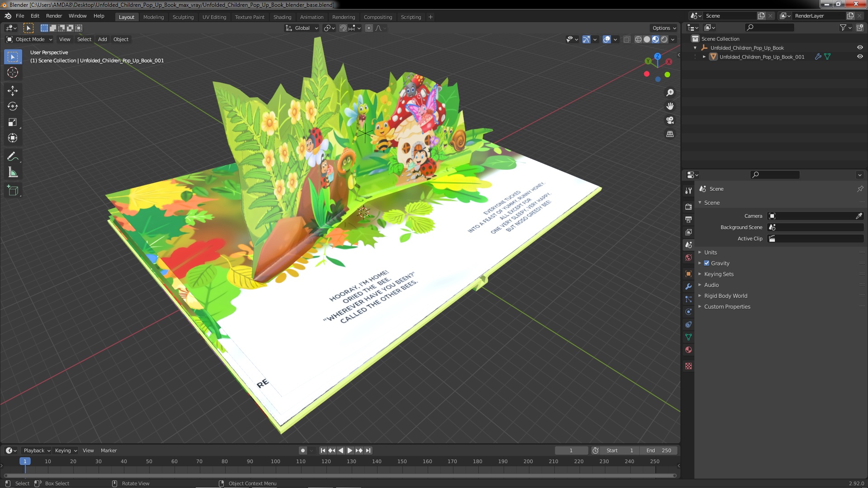Expand the Audio panel

coord(711,285)
